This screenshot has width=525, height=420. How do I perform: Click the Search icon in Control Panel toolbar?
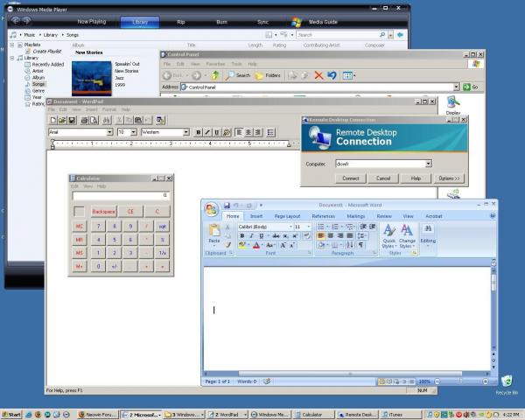238,76
